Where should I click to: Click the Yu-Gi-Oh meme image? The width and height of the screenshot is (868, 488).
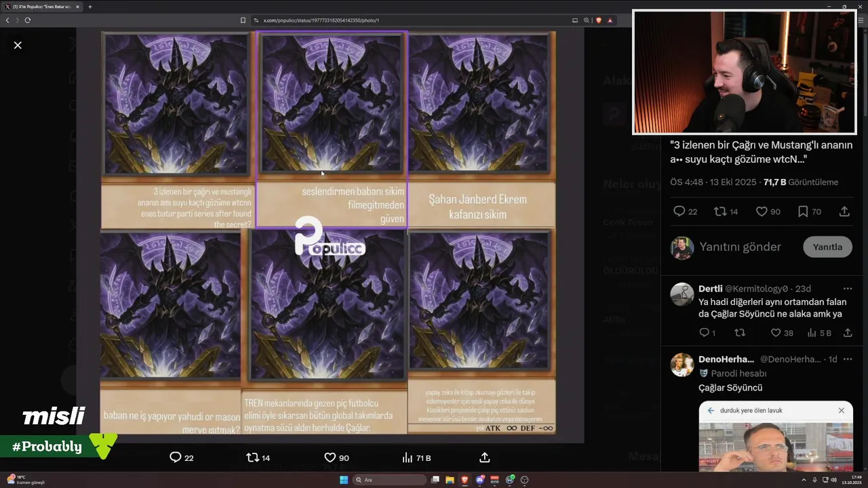[x=328, y=232]
